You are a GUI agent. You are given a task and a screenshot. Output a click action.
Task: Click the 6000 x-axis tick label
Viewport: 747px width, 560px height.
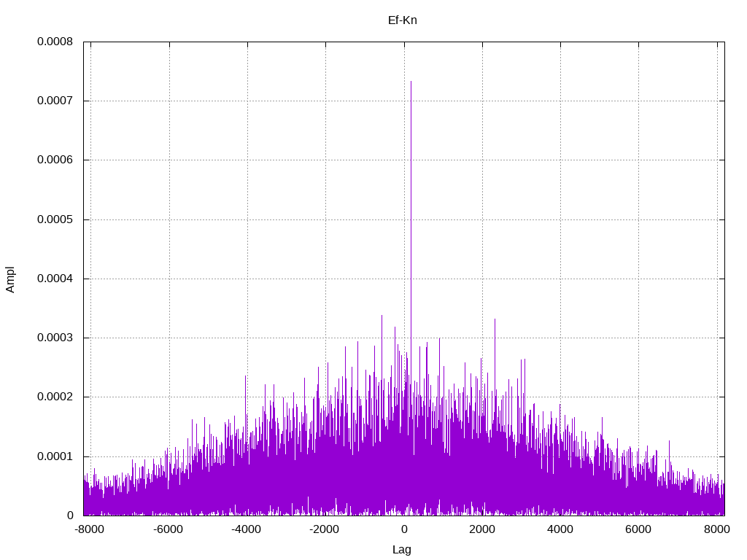(x=638, y=529)
